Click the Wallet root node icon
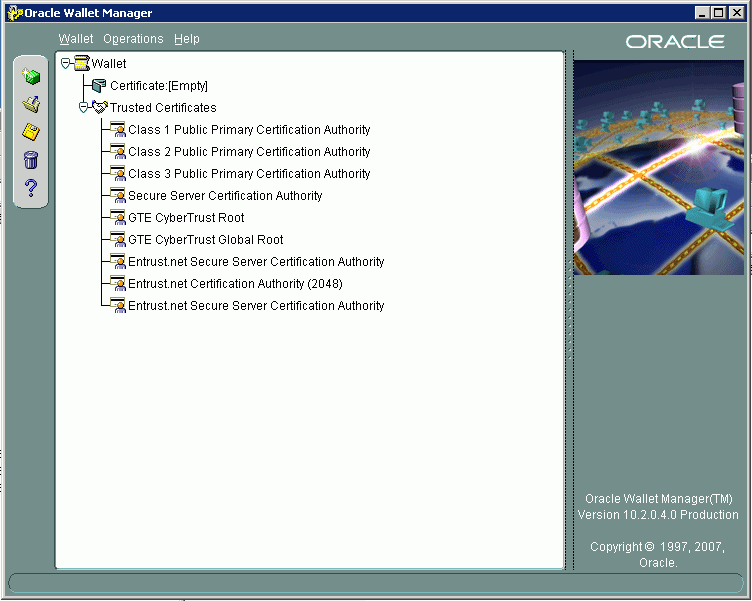Screen dimensions: 752x601 [82, 63]
